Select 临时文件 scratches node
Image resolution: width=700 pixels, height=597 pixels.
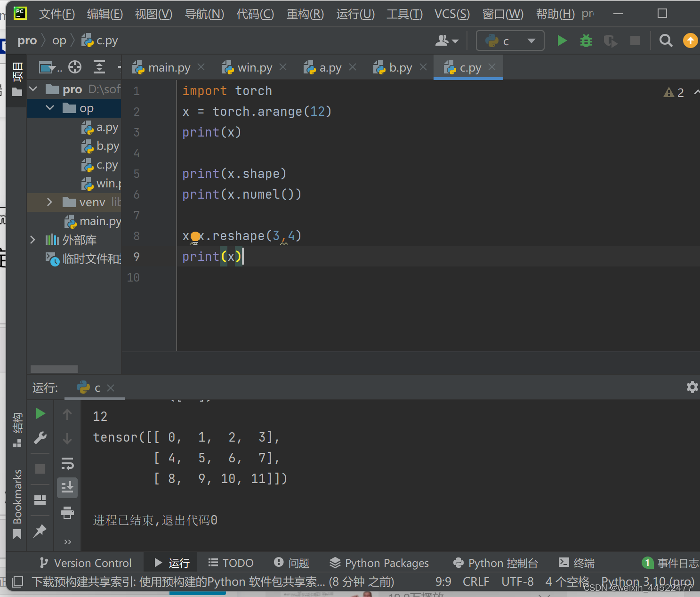[83, 259]
